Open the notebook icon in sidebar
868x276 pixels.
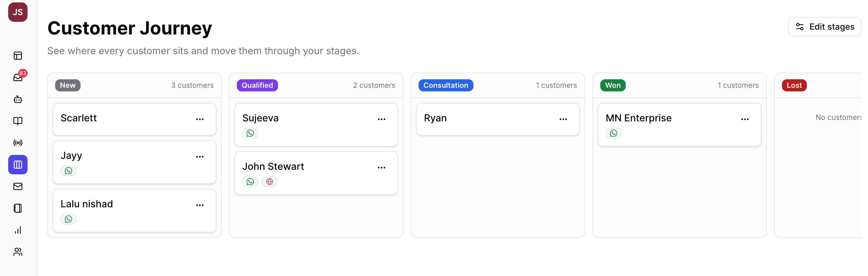[x=18, y=208]
